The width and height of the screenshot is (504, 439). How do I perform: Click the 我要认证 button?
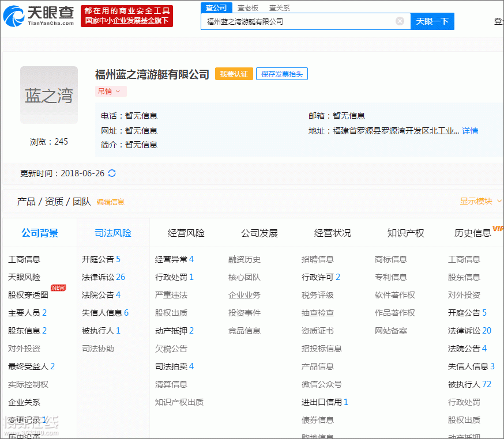(x=234, y=74)
